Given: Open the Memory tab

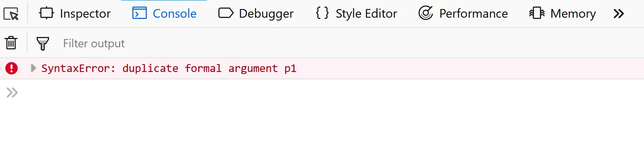Looking at the screenshot, I should [562, 14].
